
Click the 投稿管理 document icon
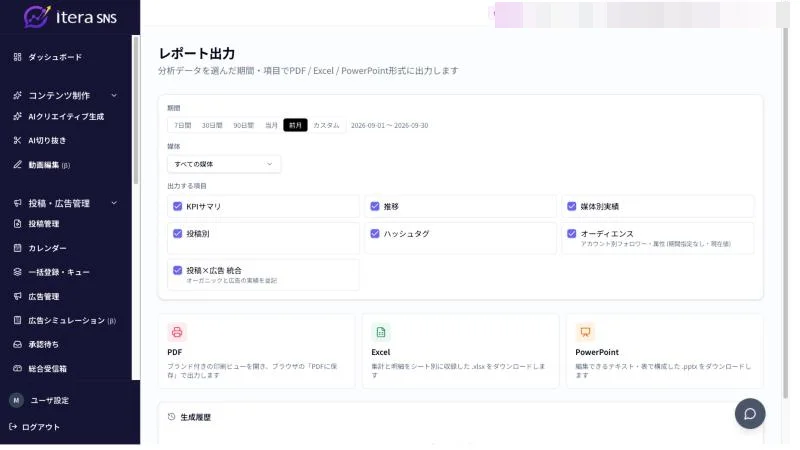click(17, 223)
